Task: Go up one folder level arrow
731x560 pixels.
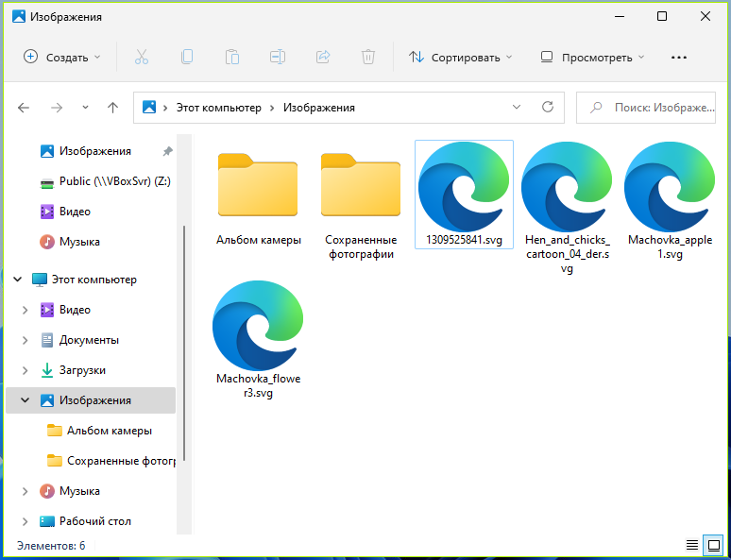Action: [x=112, y=108]
